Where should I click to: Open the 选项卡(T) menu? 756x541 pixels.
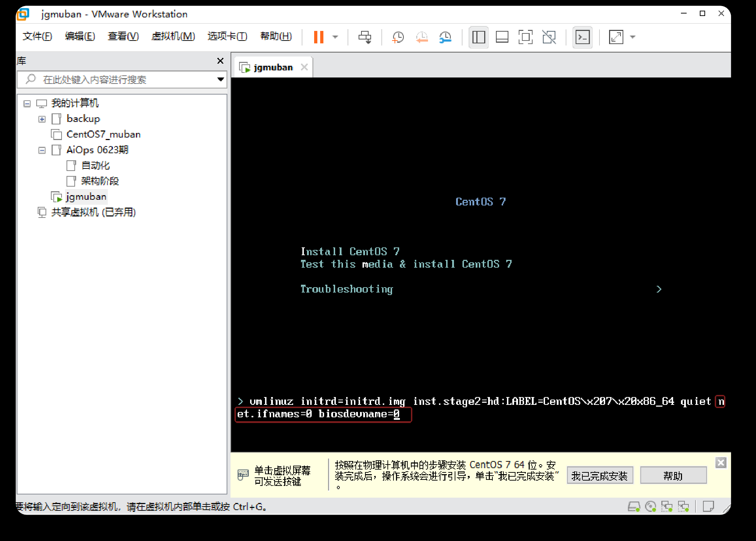click(227, 36)
